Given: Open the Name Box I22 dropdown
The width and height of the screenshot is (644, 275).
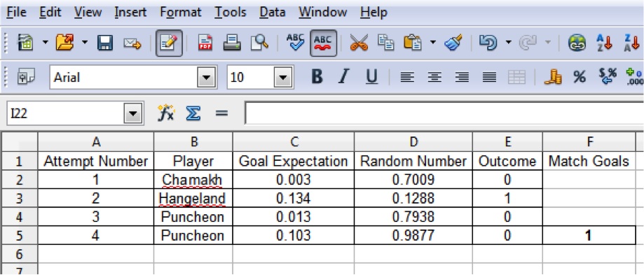Looking at the screenshot, I should [x=132, y=113].
